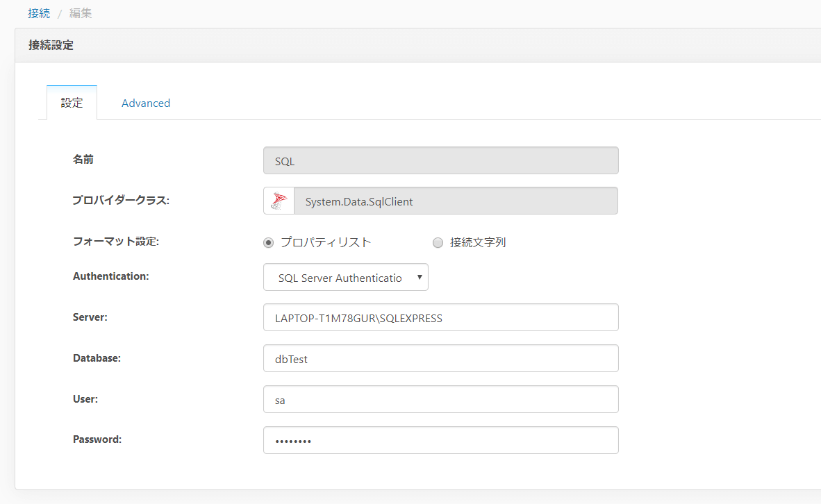Click the プロバイダークラス label
The width and height of the screenshot is (821, 504).
coord(121,201)
